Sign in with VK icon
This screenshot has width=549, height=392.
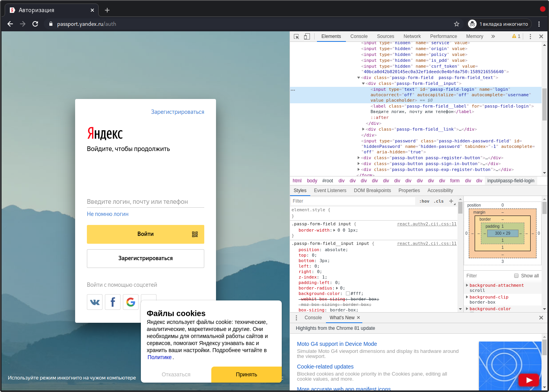pyautogui.click(x=95, y=302)
